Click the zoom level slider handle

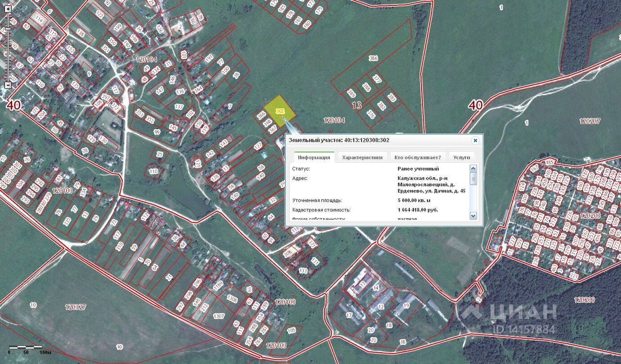8,30
